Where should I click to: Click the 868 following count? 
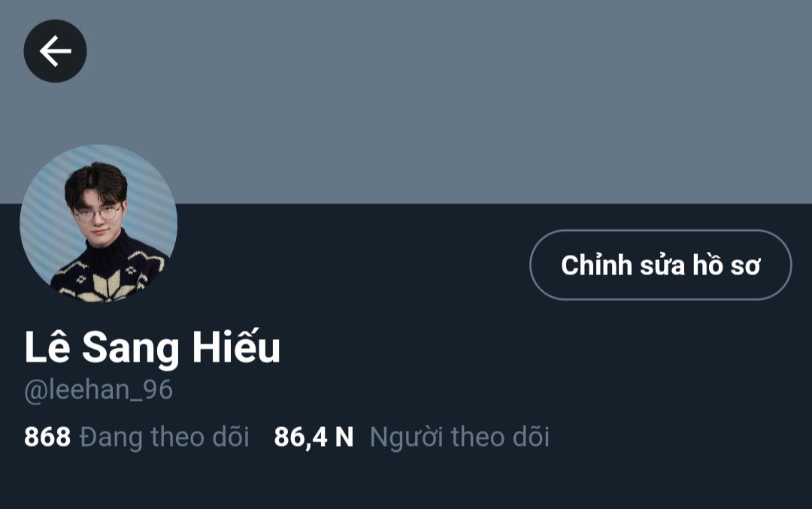point(47,437)
